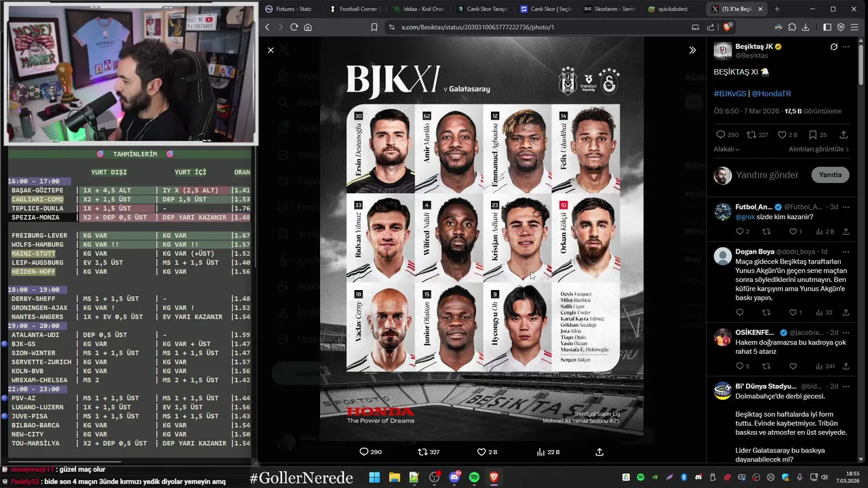
Task: Open a new browser tab with plus button
Action: point(777,9)
